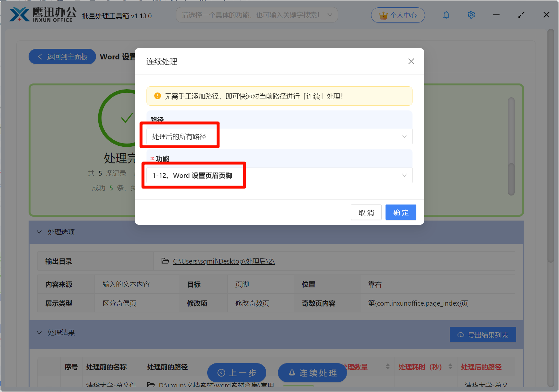Click the fullscreen expand icon in title bar

point(521,14)
